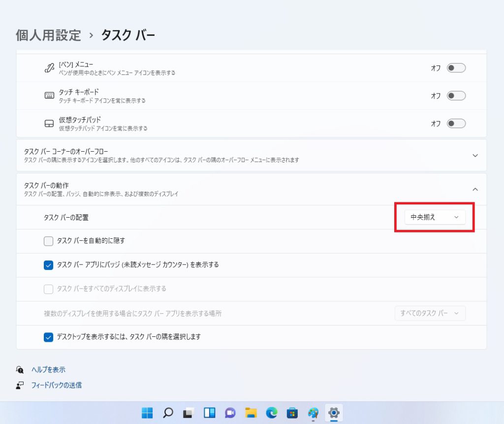Click the 複数のディスプレイを使用する場合 label

pos(133,313)
